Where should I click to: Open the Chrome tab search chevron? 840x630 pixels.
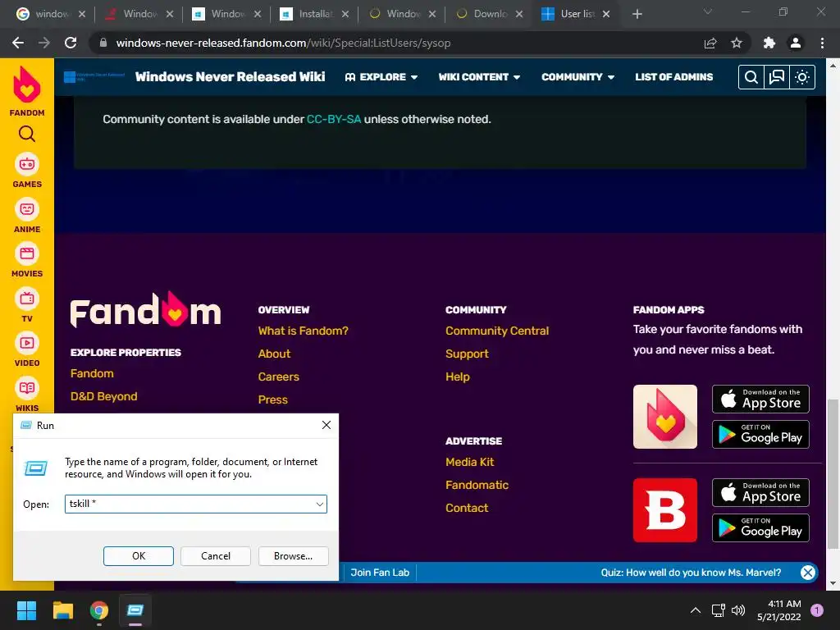click(708, 11)
